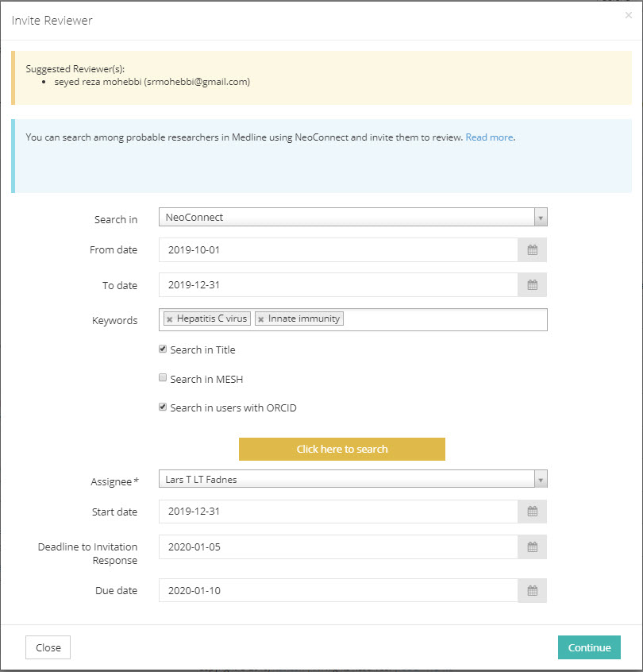Open calendar picker for To date
Screen dimensions: 643x672
[x=532, y=285]
